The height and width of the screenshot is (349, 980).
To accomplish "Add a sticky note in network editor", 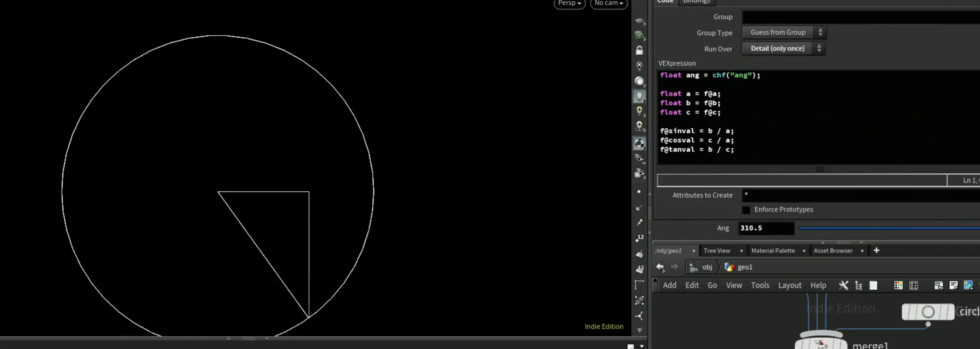I will pos(953,285).
